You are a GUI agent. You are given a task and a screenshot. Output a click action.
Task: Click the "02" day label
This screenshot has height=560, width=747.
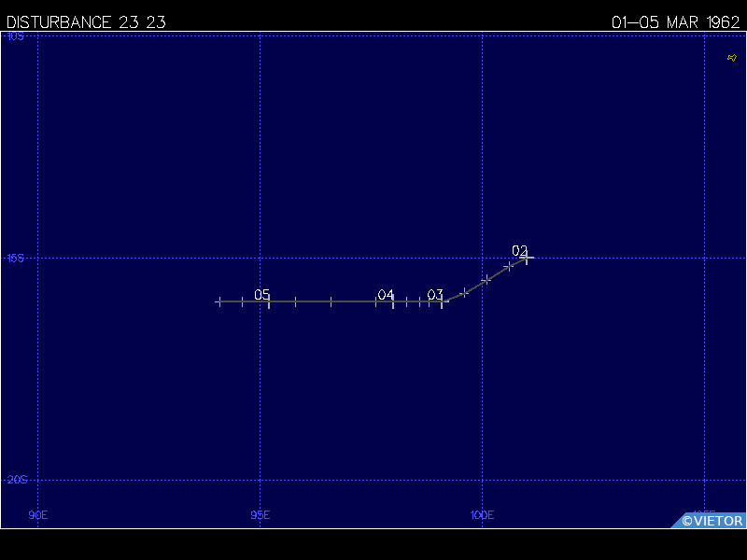(x=520, y=250)
